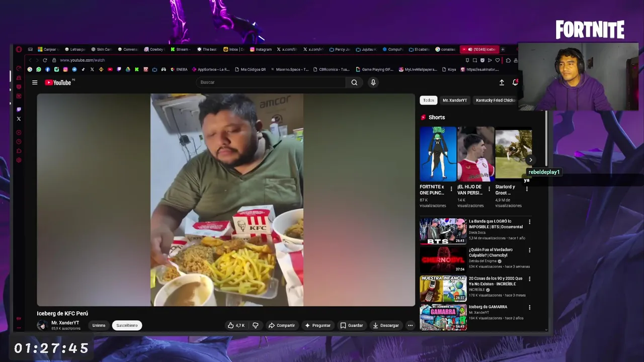Click the Opera GX logo menu
Image resolution: width=644 pixels, height=362 pixels.
click(x=19, y=49)
